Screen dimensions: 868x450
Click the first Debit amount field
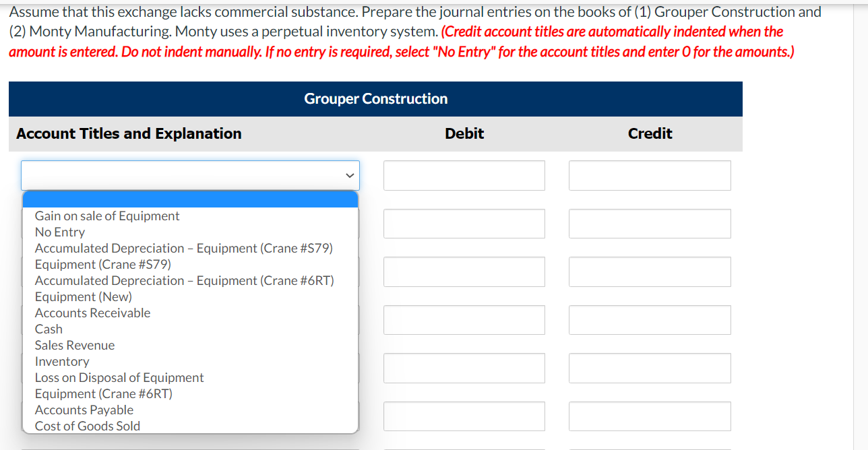click(x=464, y=175)
